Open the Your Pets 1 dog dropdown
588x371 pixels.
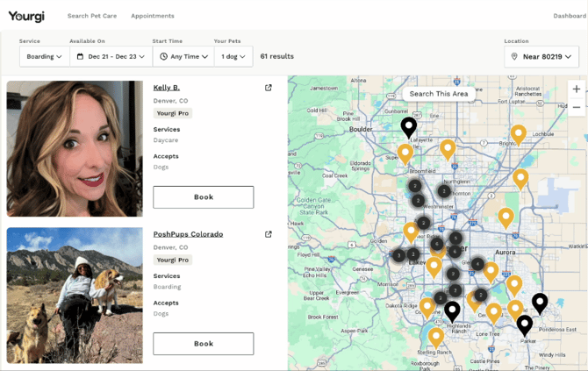point(233,56)
